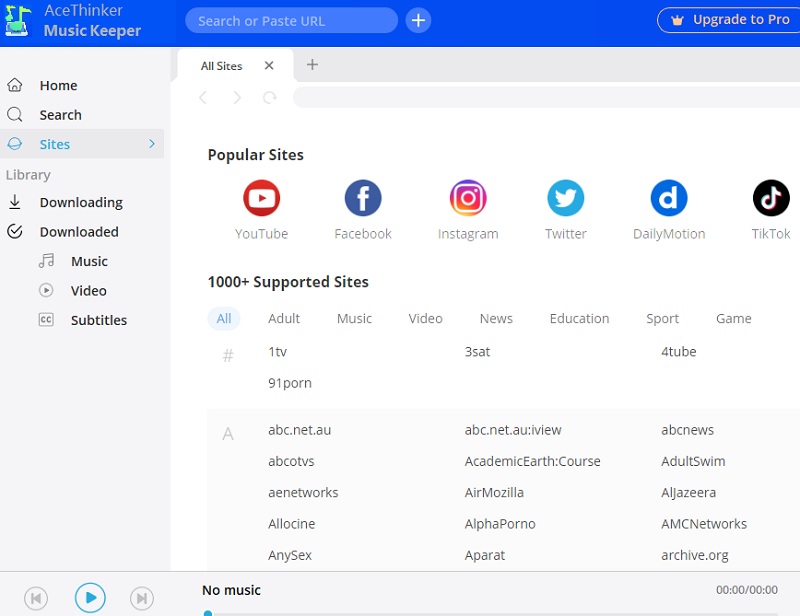Image resolution: width=800 pixels, height=616 pixels.
Task: Skip to the next track
Action: (x=142, y=598)
